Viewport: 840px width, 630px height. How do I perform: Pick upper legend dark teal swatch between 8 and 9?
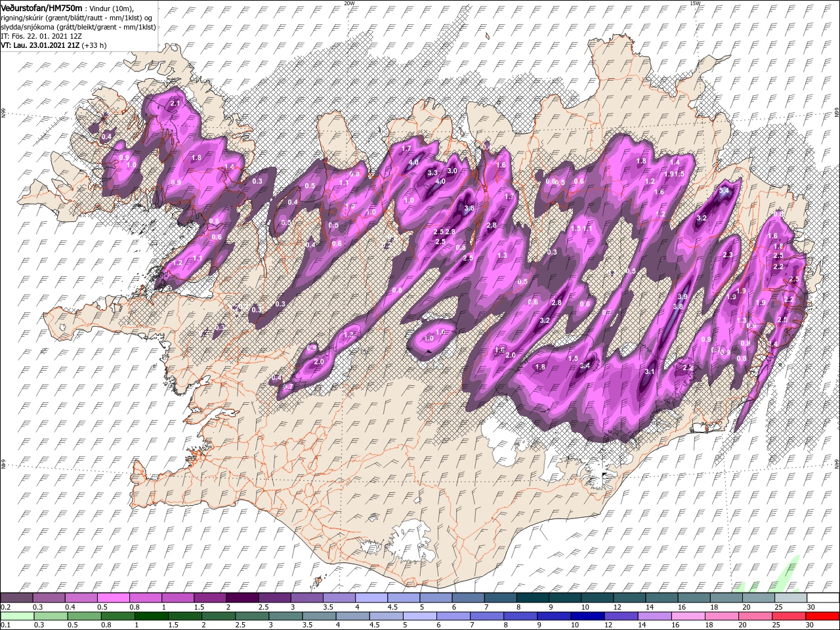533,597
